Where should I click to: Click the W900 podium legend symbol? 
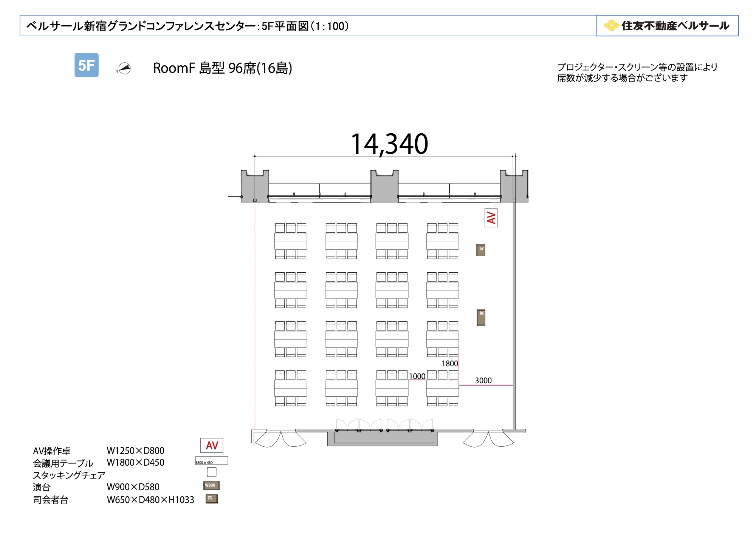click(212, 486)
